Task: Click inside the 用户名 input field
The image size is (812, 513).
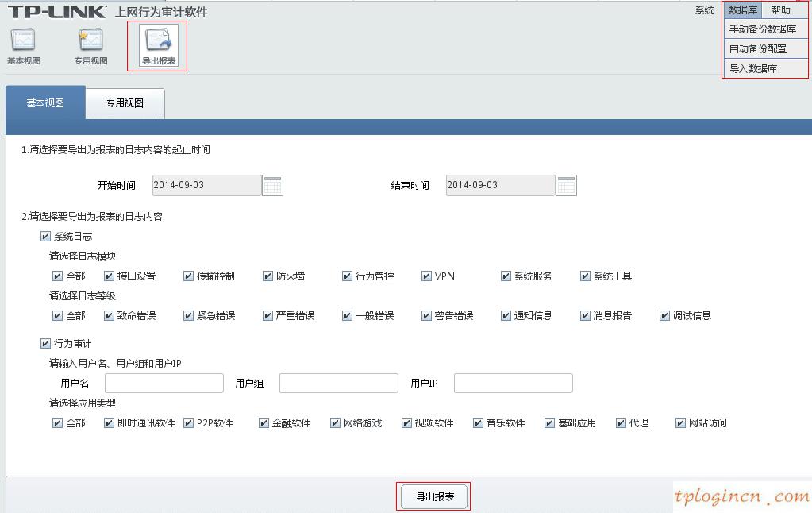Action: coord(164,383)
